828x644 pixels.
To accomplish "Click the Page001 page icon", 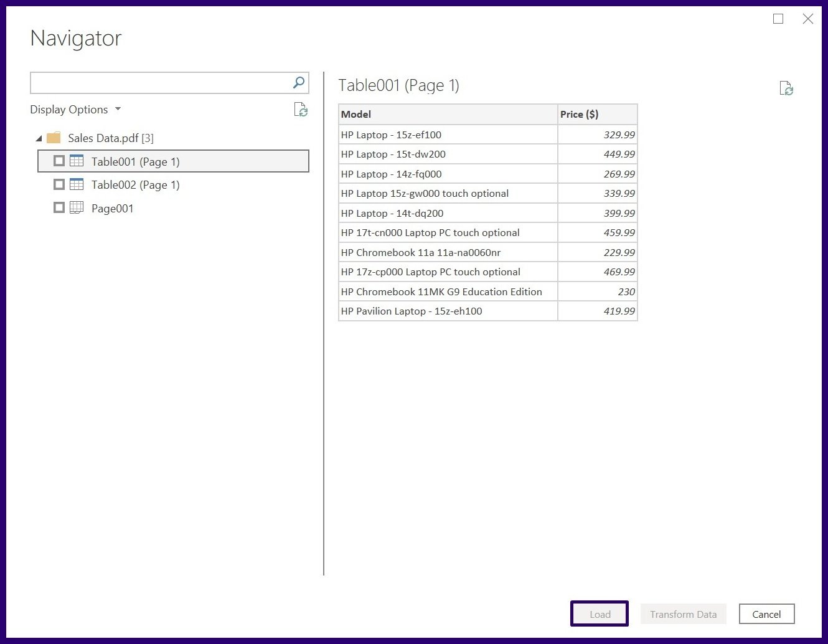I will click(x=77, y=207).
